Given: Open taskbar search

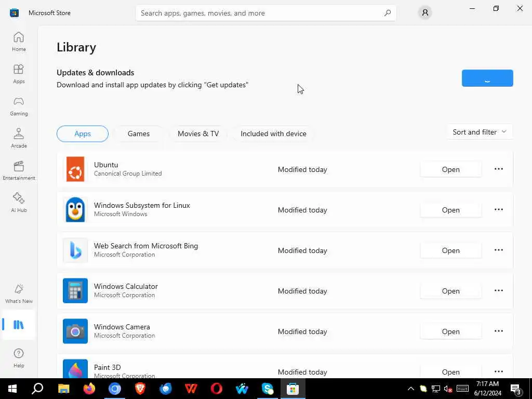Looking at the screenshot, I should pos(37,389).
